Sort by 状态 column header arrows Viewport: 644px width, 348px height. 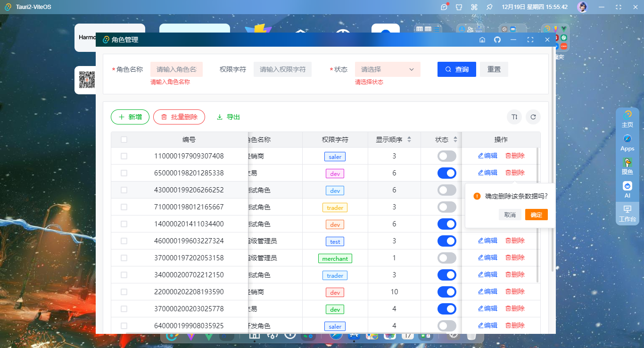[x=455, y=140]
